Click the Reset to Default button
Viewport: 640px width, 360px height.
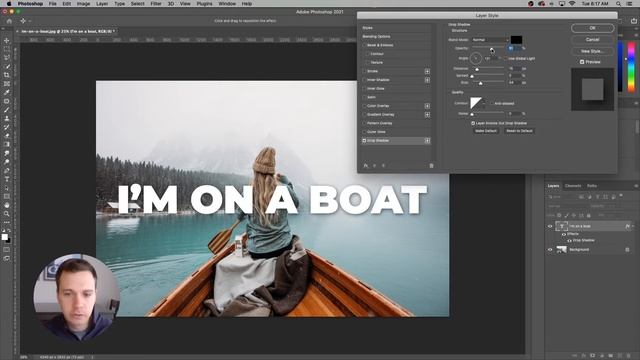tap(519, 131)
